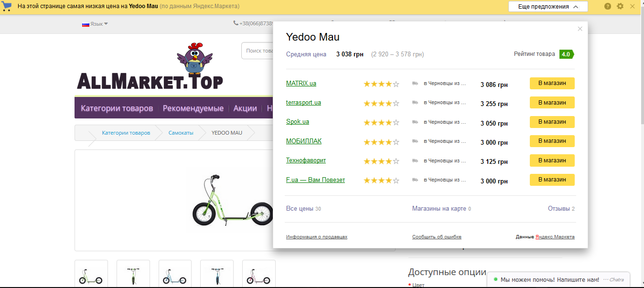Image resolution: width=644 pixels, height=288 pixels.
Task: Open the Chatra help chat widget
Action: tap(558, 279)
